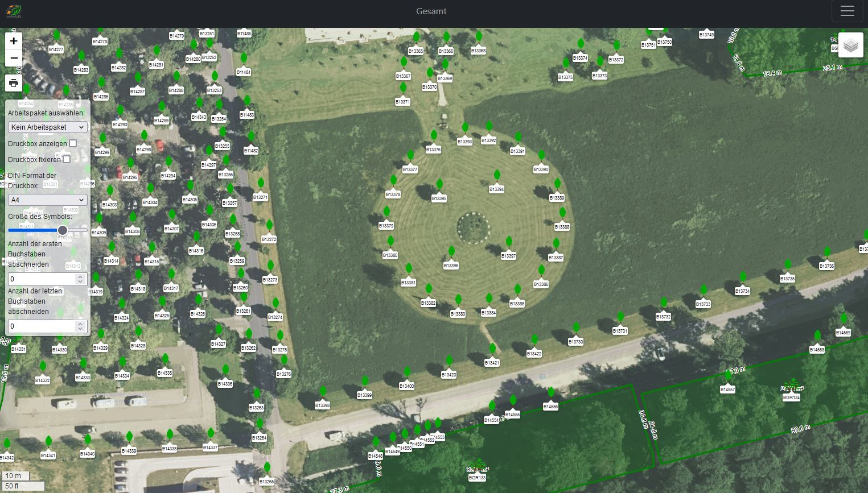Select tree marker B13730
868x493 pixels.
click(576, 329)
